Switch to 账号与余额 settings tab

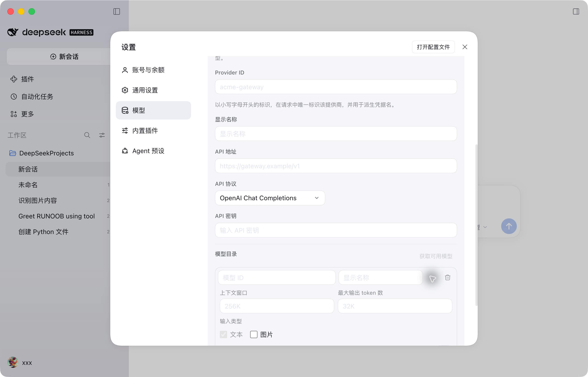[x=153, y=70]
